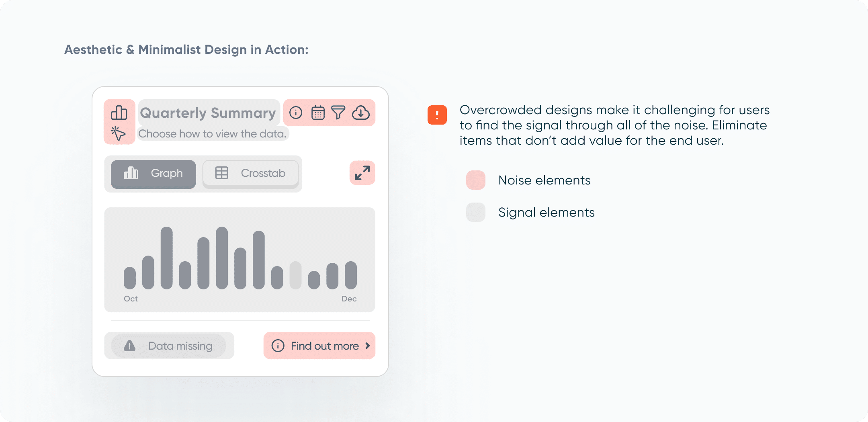Switch to the Graph view tab

(x=154, y=174)
